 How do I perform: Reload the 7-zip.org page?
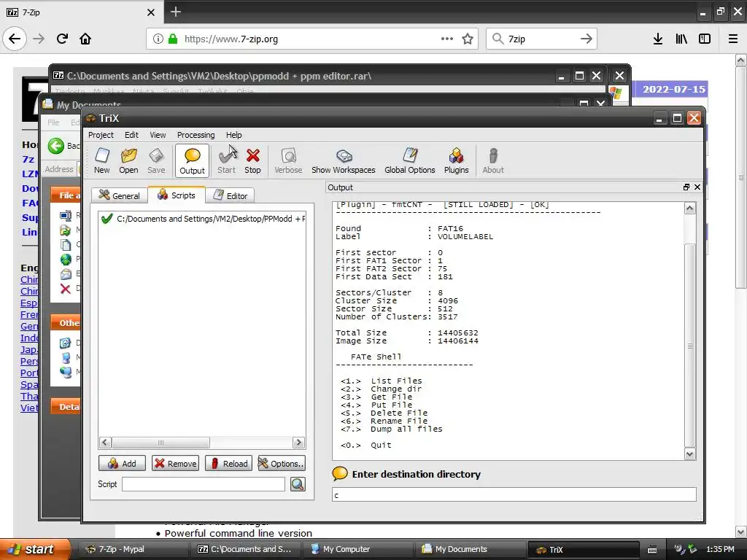tap(62, 39)
